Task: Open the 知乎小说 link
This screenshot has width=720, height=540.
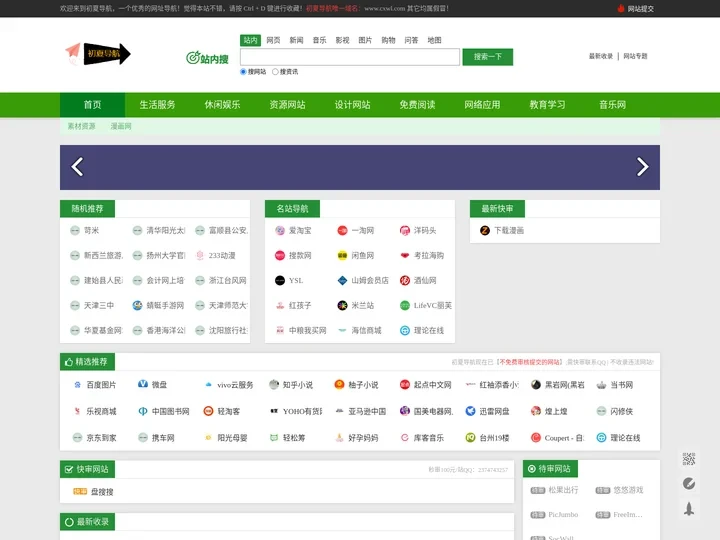Action: [298, 385]
